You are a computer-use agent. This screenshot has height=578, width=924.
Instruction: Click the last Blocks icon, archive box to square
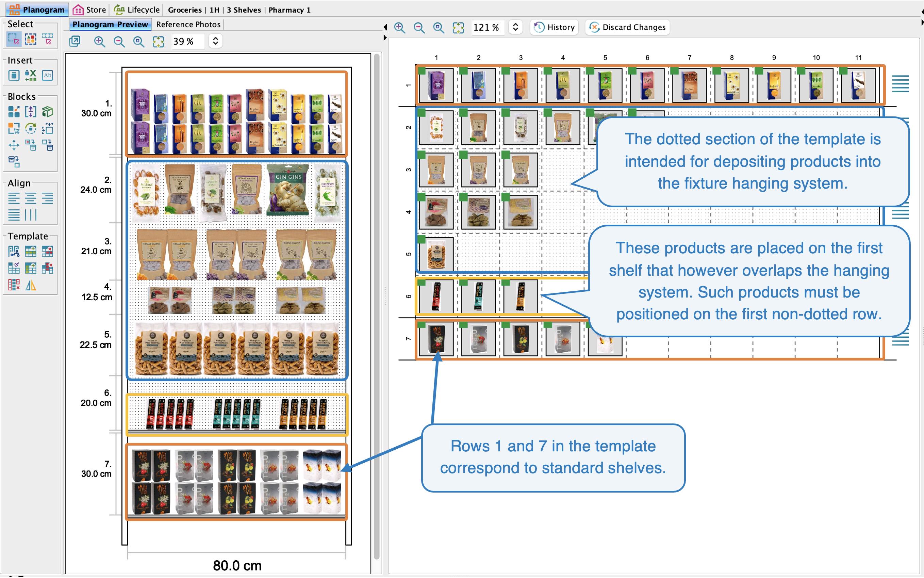coord(14,162)
